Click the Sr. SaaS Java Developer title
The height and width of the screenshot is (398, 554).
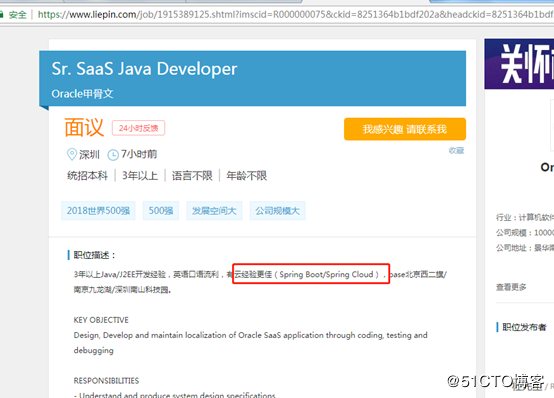point(144,69)
